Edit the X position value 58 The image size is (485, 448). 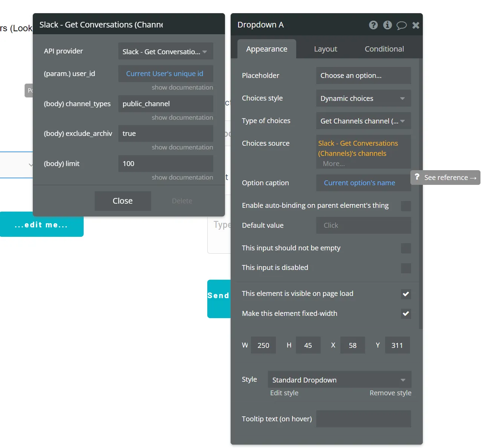pyautogui.click(x=353, y=345)
